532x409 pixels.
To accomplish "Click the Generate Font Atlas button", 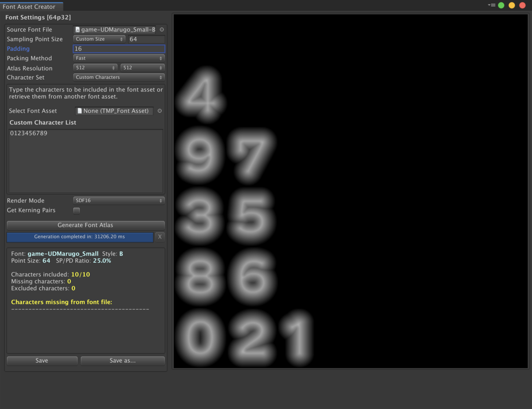I will coord(86,225).
